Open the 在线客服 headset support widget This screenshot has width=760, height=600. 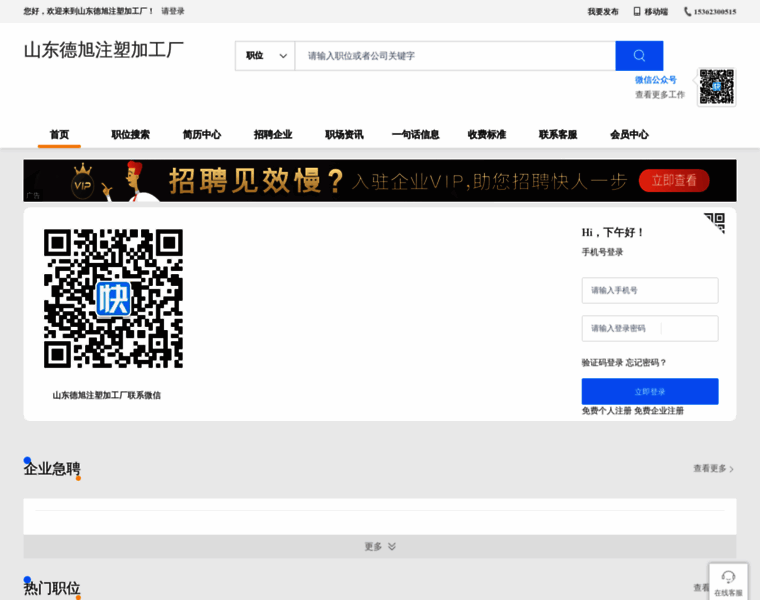pos(728,582)
